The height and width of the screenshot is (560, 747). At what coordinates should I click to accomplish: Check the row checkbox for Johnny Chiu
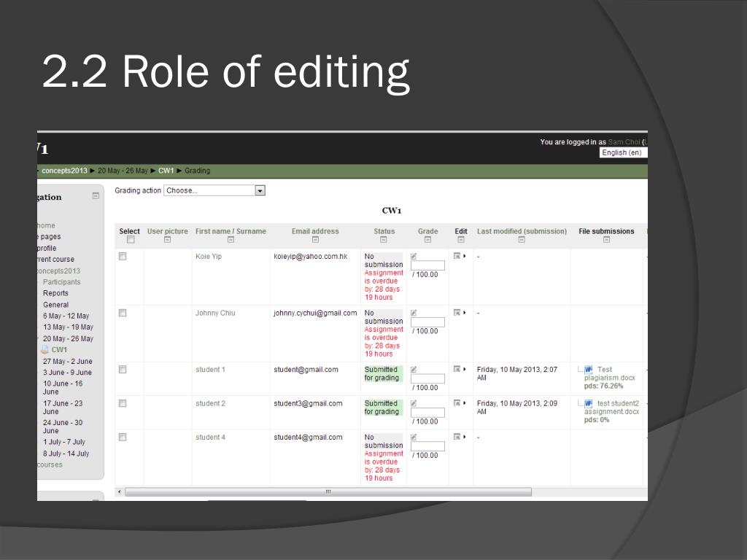[x=123, y=313]
